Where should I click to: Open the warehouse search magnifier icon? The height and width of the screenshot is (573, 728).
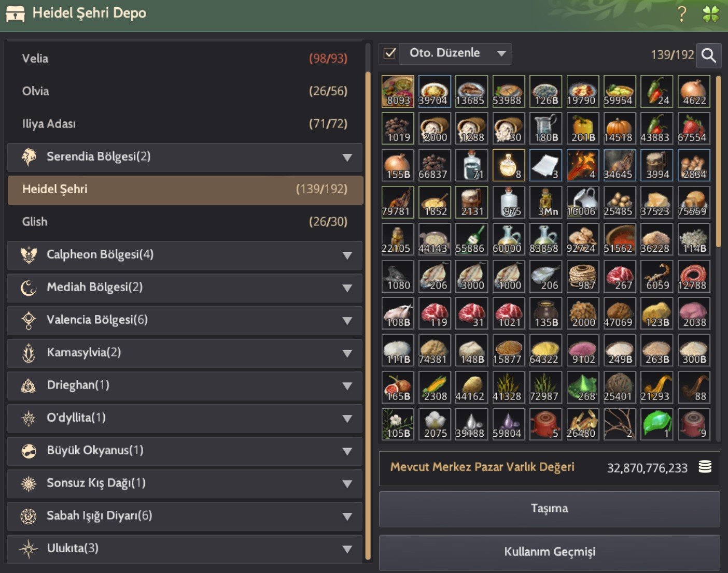coord(709,54)
